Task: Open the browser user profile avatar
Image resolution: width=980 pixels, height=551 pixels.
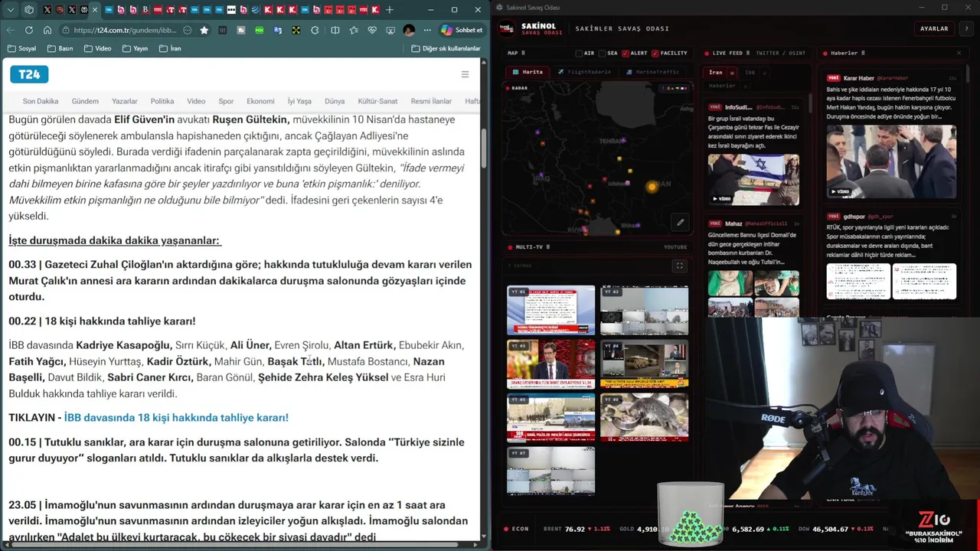Action: click(409, 30)
